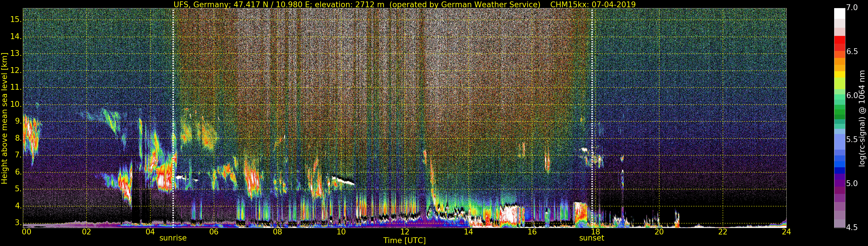Click the sunset dotted vertical marker line
This screenshot has width=868, height=246.
[x=592, y=118]
